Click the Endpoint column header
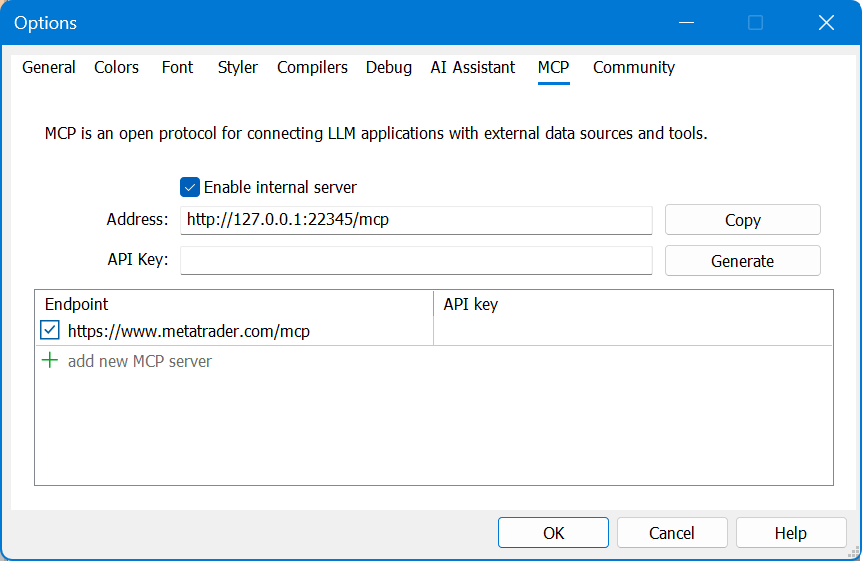Image resolution: width=862 pixels, height=561 pixels. coord(234,304)
